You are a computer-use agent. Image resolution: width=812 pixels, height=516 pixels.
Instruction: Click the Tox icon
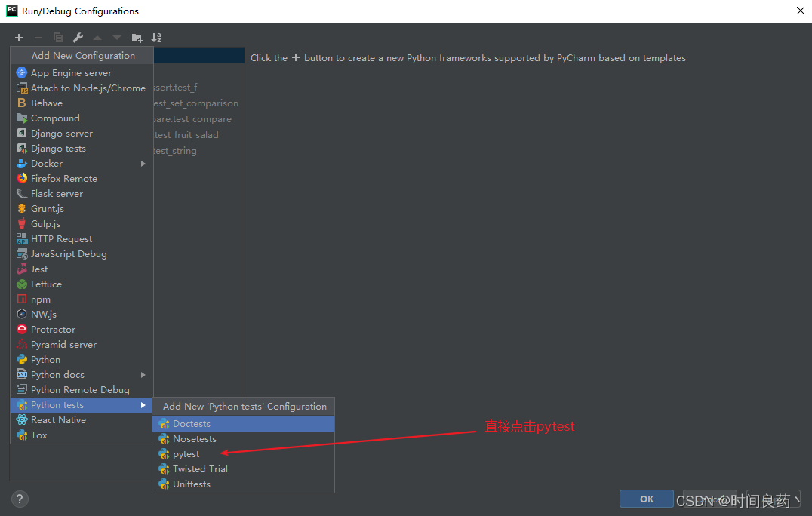coord(22,435)
